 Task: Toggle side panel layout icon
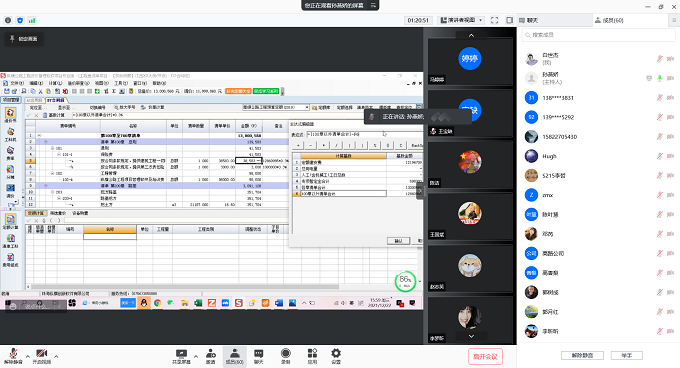pos(510,20)
